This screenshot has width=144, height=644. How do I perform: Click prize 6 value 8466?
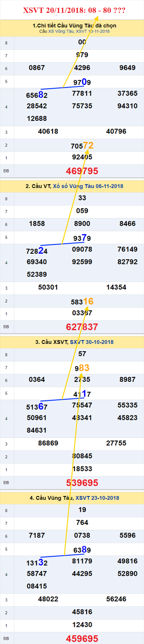127,223
